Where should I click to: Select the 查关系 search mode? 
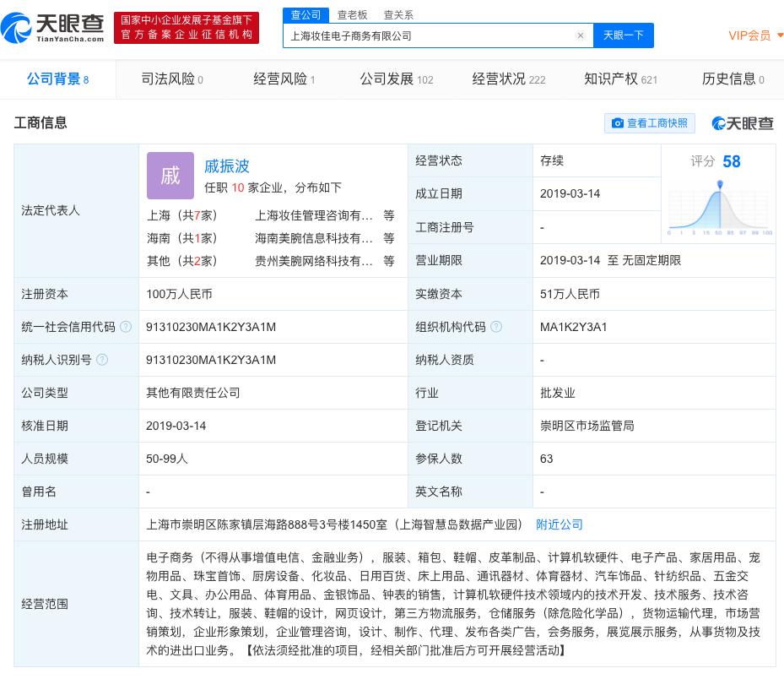[398, 14]
